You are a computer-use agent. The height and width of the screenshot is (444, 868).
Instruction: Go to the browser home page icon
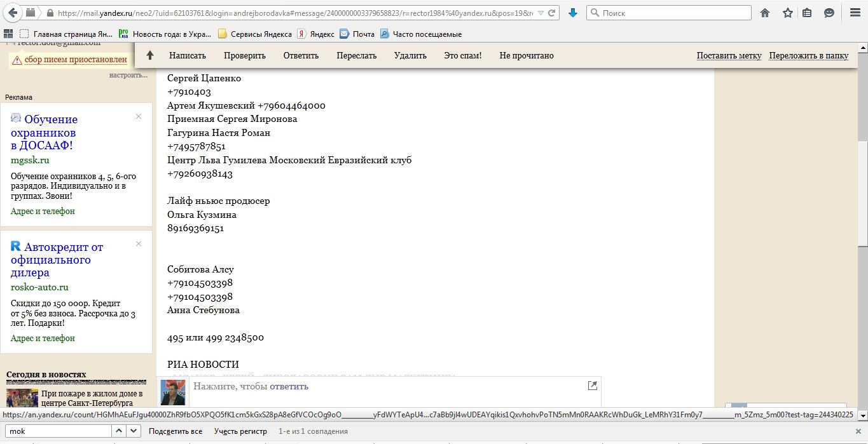[x=765, y=13]
